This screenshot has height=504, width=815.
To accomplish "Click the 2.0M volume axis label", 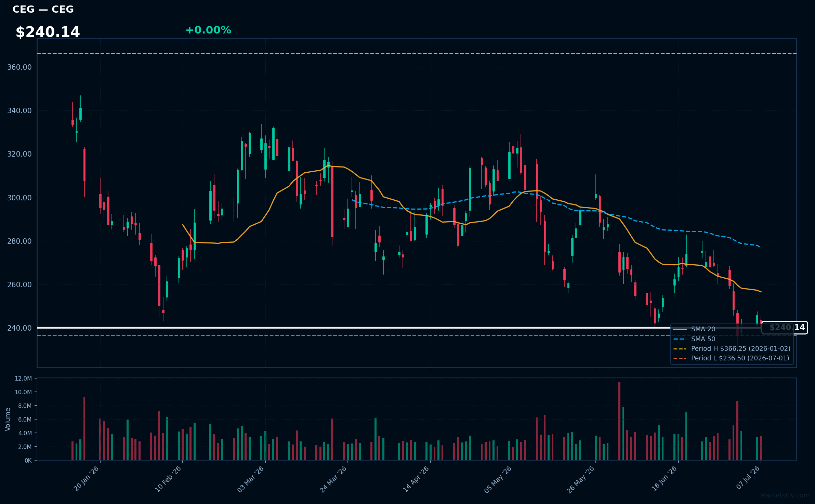I will click(x=25, y=447).
